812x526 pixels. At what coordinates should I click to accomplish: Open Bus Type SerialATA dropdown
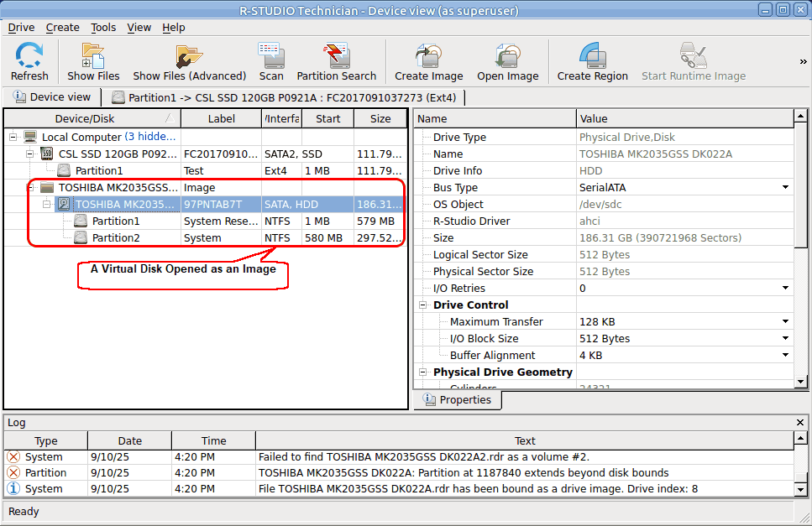[786, 187]
